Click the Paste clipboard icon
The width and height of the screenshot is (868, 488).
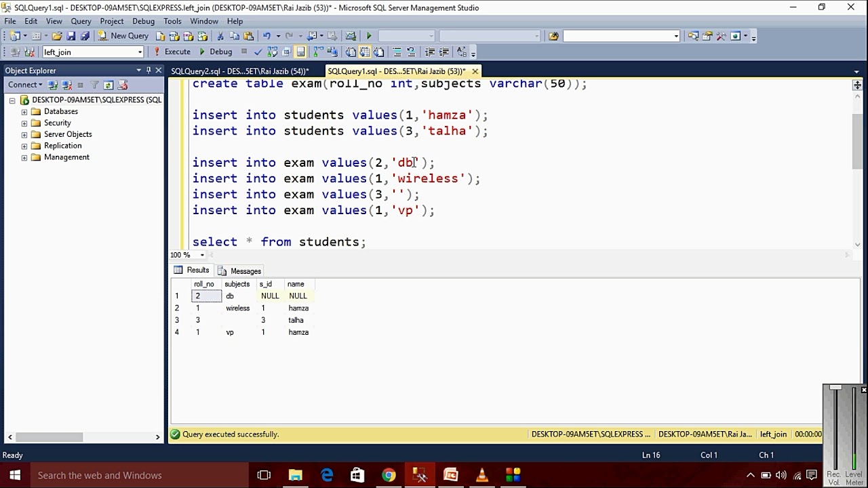pyautogui.click(x=249, y=36)
